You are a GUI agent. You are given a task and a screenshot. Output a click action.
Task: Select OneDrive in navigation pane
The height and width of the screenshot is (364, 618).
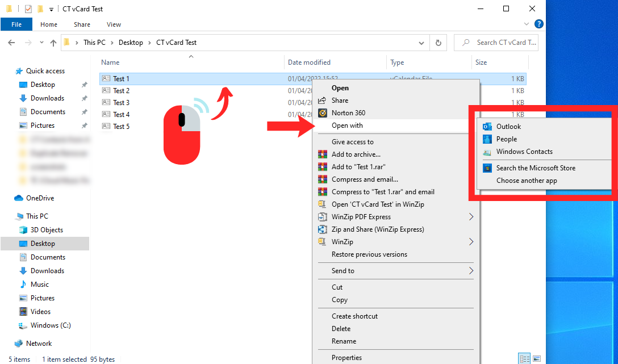40,198
